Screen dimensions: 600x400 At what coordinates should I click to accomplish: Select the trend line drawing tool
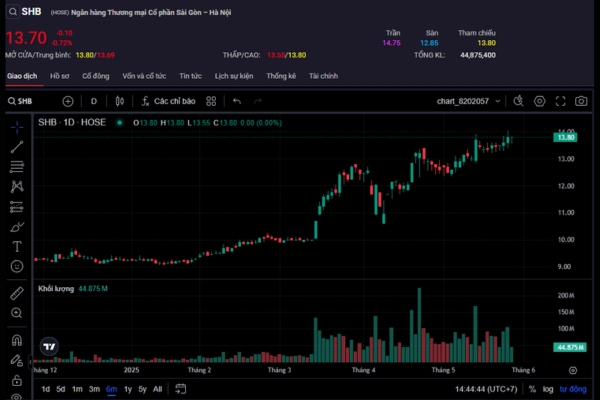(x=17, y=147)
